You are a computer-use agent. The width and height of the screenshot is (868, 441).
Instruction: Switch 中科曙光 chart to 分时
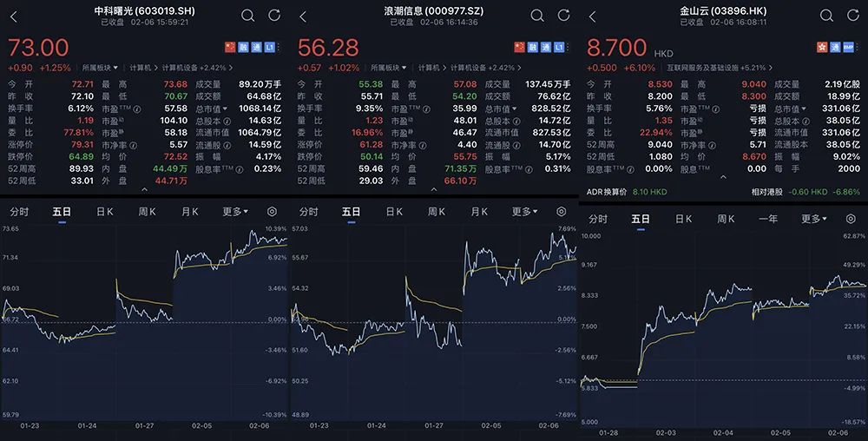pos(19,212)
